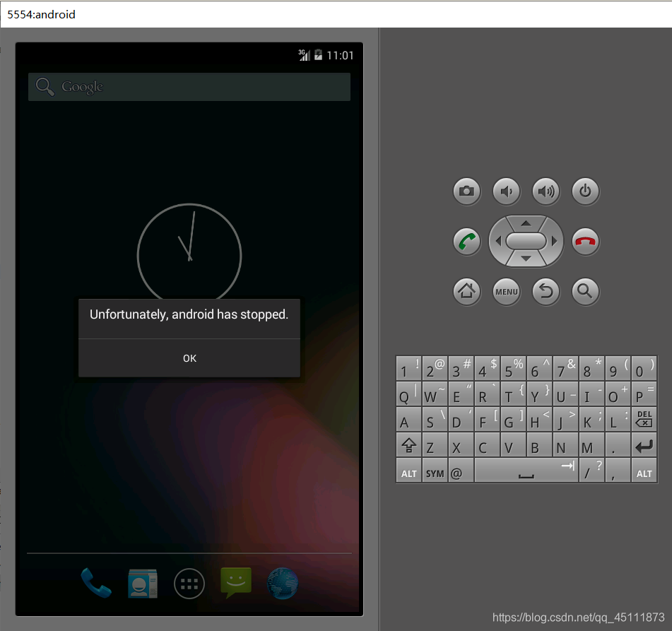Click the emulator camera hardware button
This screenshot has height=631, width=672.
pos(466,191)
